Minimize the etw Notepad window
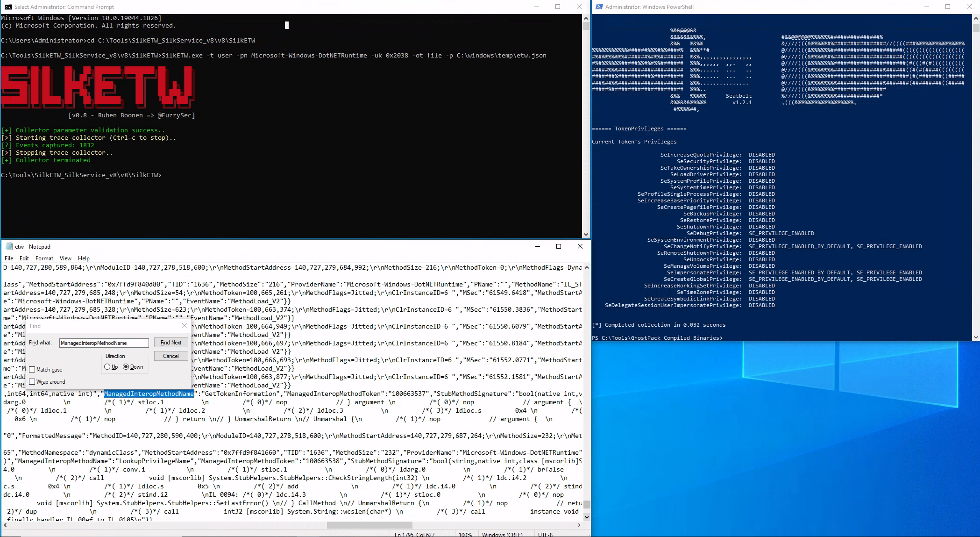Viewport: 980px width, 537px height. (537, 246)
